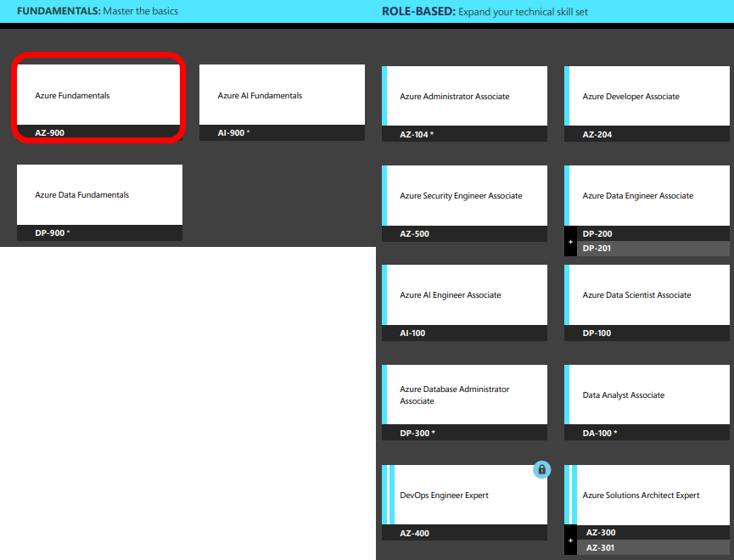Click the plus icon beside DP-200
This screenshot has height=560, width=734.
coord(570,242)
